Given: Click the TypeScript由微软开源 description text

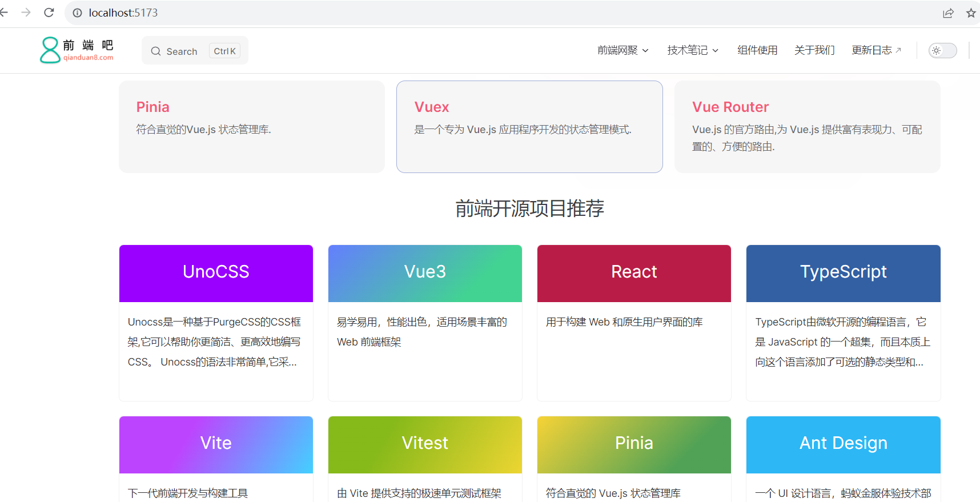Looking at the screenshot, I should point(843,342).
